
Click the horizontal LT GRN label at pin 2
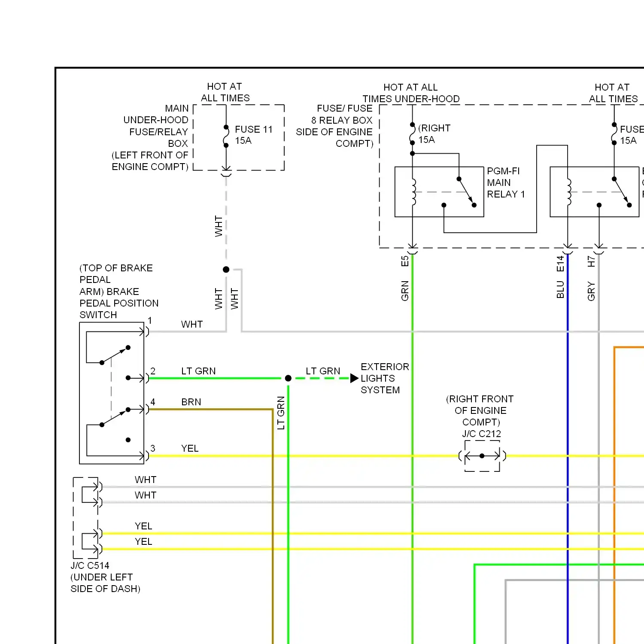(x=198, y=371)
